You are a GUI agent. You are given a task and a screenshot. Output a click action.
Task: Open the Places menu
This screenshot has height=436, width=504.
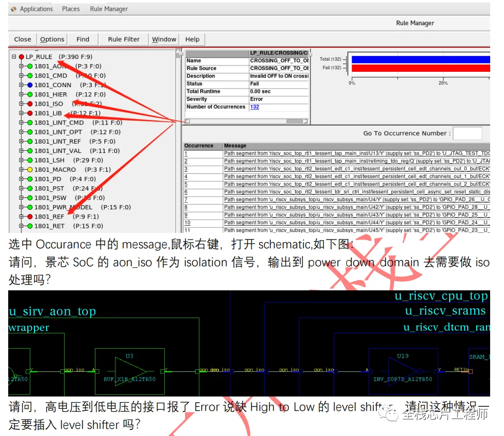tap(71, 9)
